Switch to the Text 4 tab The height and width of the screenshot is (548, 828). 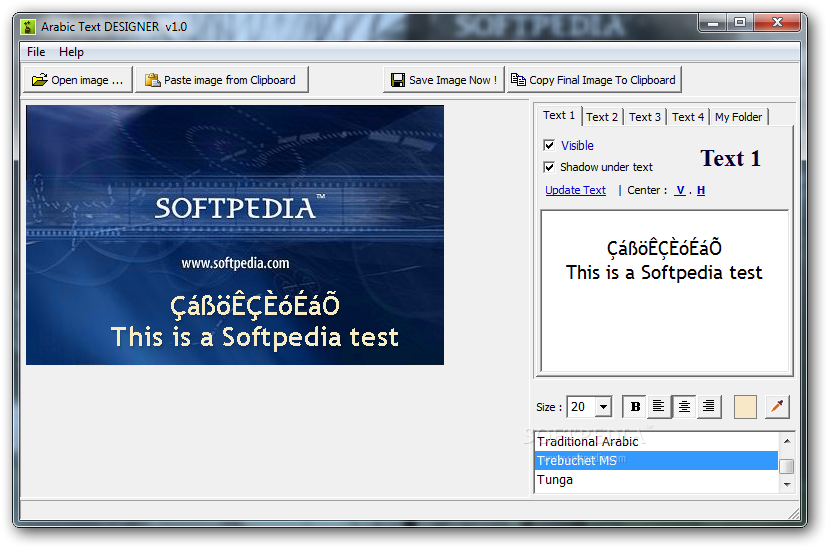pyautogui.click(x=688, y=117)
